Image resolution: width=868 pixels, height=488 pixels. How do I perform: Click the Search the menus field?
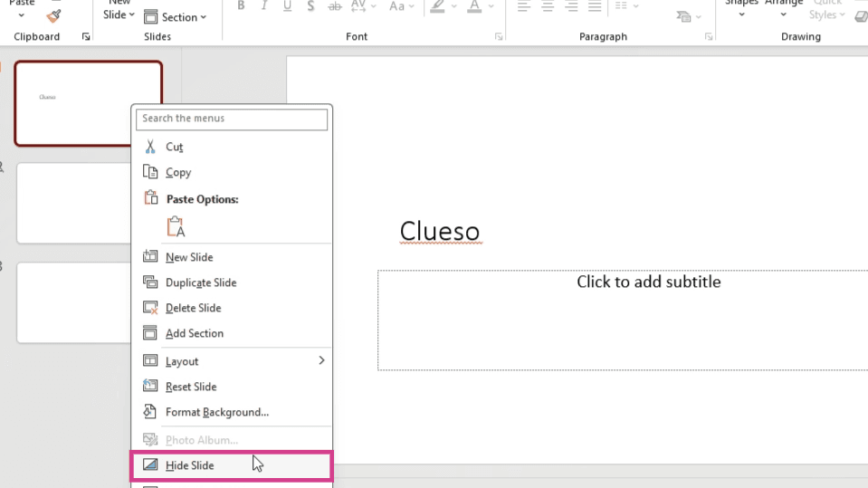pyautogui.click(x=232, y=119)
